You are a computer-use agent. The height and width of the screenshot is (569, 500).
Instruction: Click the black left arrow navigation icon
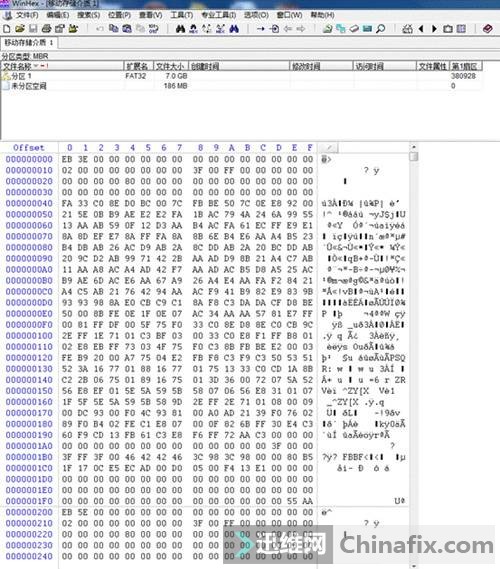pyautogui.click(x=421, y=29)
